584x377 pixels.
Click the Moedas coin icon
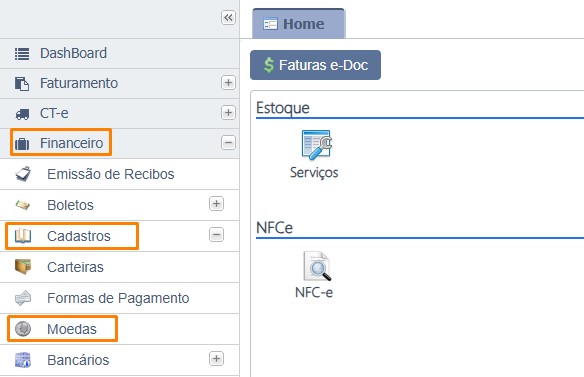[x=23, y=329]
